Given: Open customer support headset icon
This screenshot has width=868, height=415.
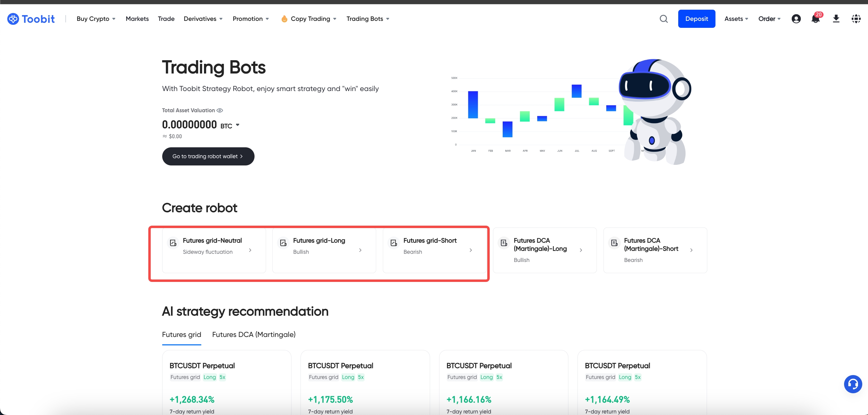Looking at the screenshot, I should (x=853, y=384).
